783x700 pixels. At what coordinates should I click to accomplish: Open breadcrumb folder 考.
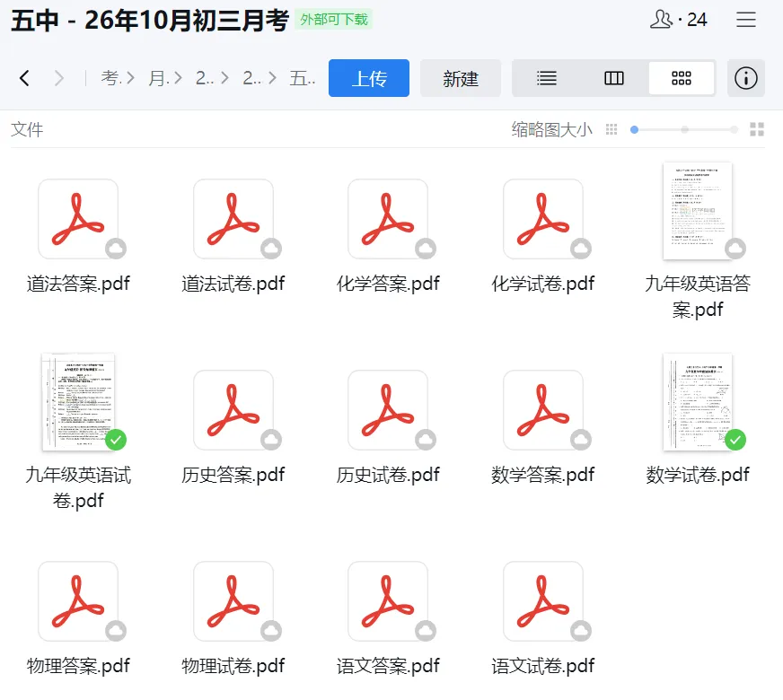point(110,78)
